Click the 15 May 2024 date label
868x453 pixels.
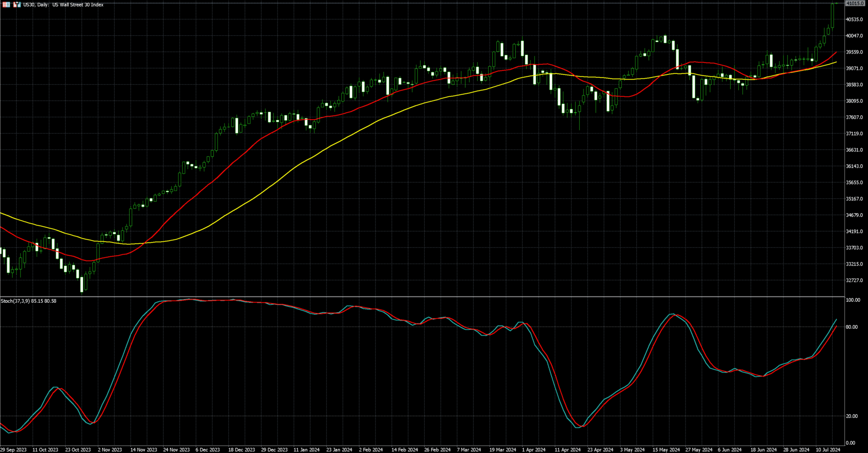click(x=666, y=449)
